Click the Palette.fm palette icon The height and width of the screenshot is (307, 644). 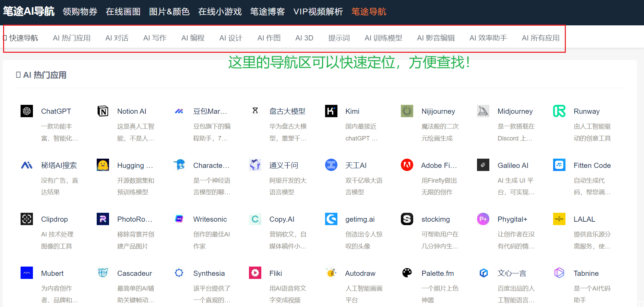click(407, 273)
